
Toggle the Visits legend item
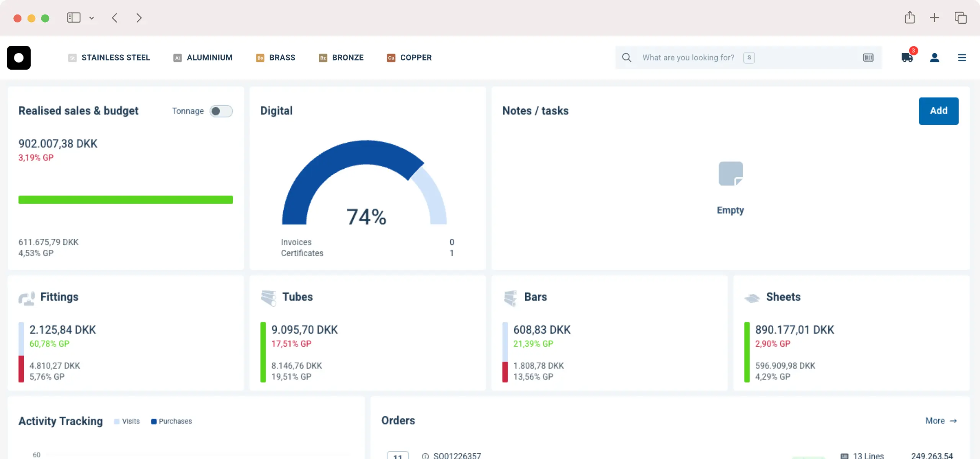(x=127, y=421)
